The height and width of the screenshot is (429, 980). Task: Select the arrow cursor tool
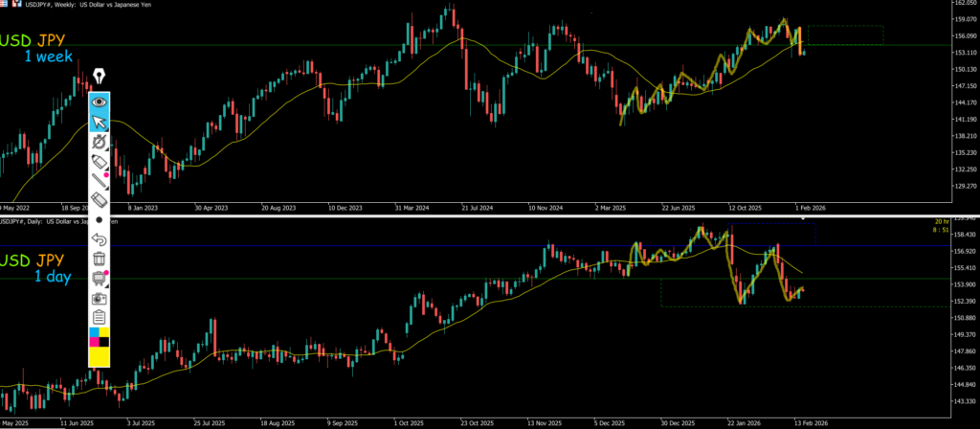tap(100, 122)
